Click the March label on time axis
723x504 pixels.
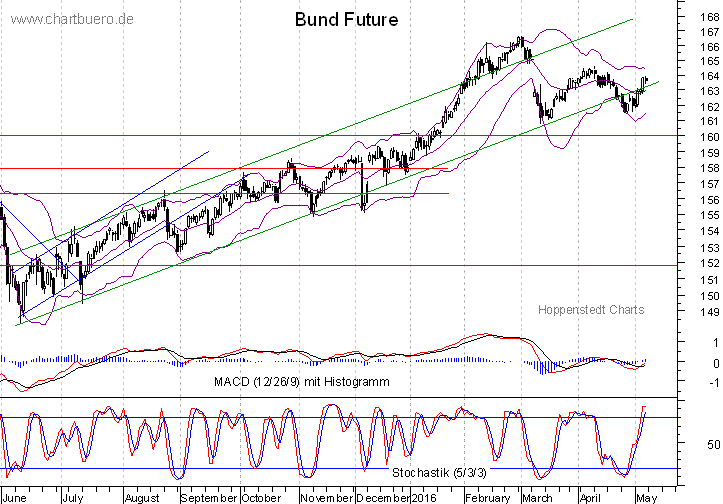[537, 498]
